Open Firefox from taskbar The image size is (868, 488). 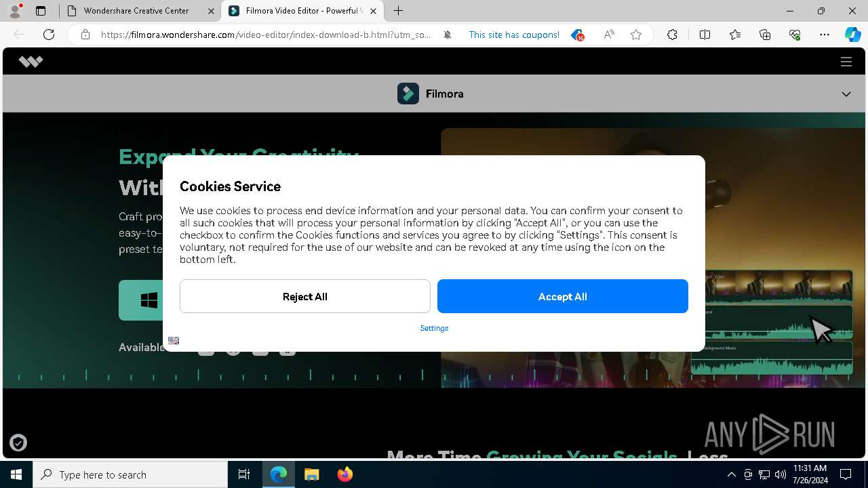(x=344, y=474)
